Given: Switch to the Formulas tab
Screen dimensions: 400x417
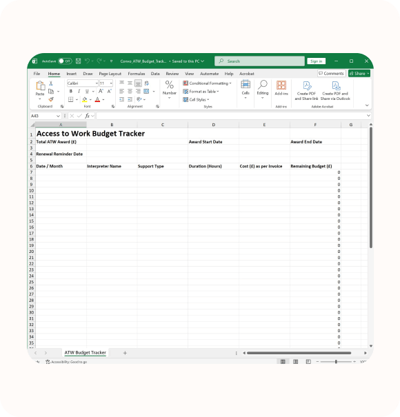Looking at the screenshot, I should (x=136, y=74).
